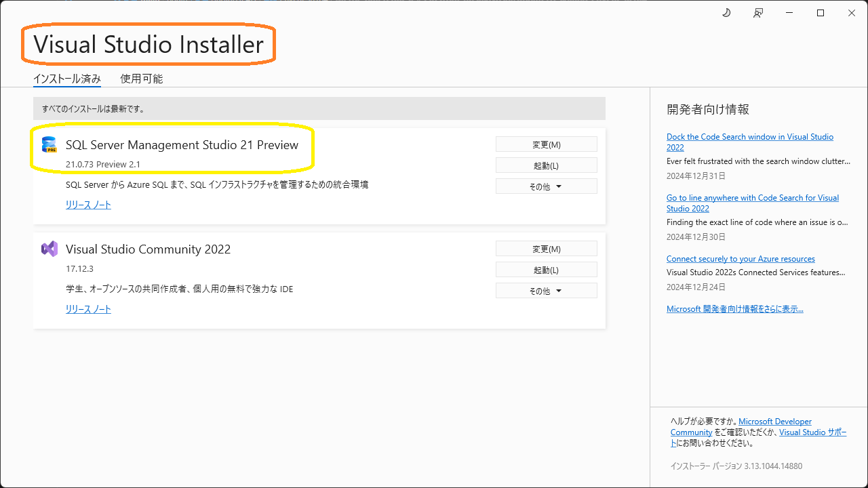
Task: Click 'Ever felt frustrated with the search window' snippet
Action: click(758, 161)
